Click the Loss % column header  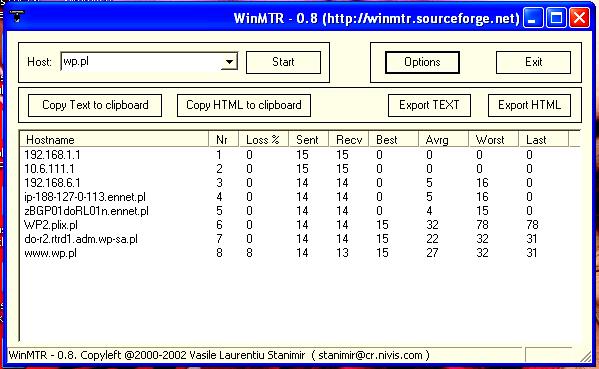[x=264, y=140]
